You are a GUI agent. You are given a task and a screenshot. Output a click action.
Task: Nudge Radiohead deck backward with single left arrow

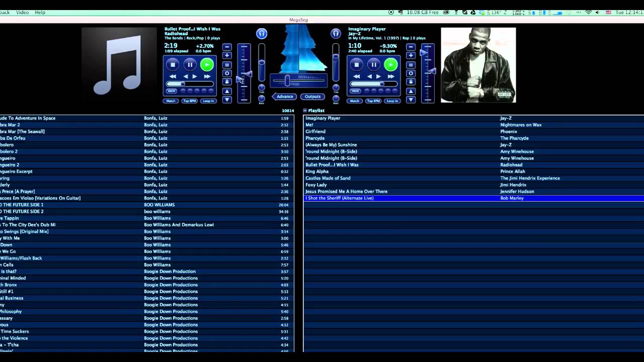pos(185,76)
